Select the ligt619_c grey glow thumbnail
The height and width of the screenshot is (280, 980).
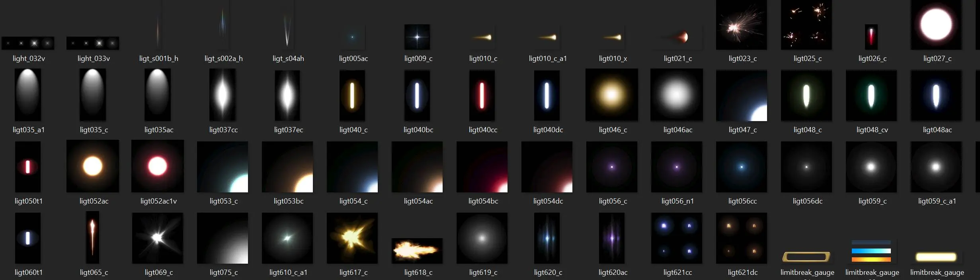(x=482, y=238)
